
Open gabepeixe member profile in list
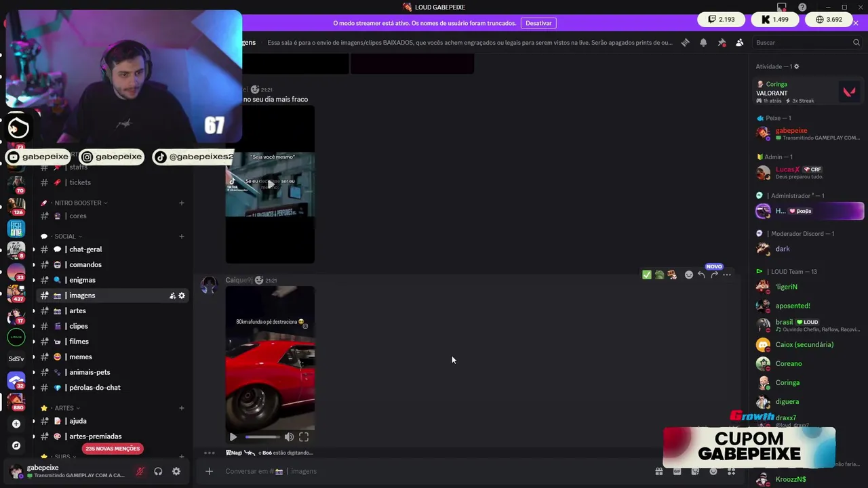[x=809, y=134]
